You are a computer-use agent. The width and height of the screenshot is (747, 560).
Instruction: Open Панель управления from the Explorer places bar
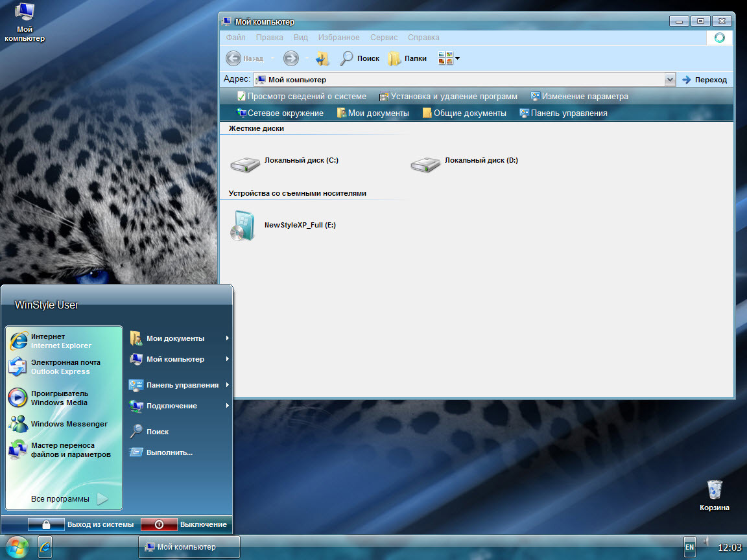click(563, 113)
